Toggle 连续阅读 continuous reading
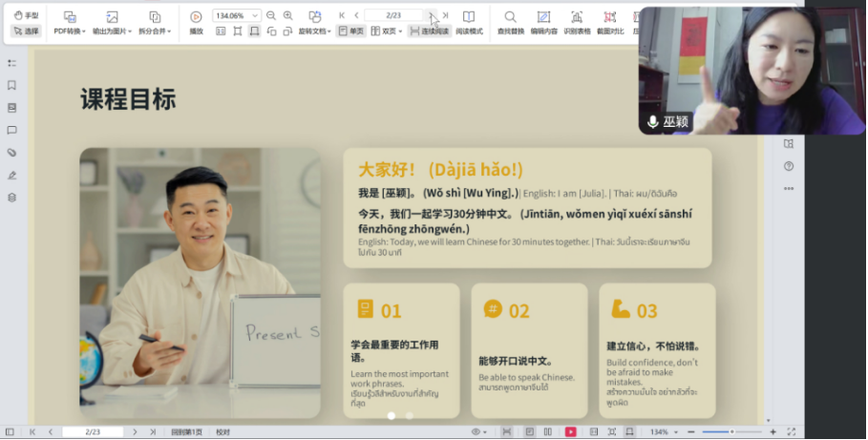The image size is (868, 440). tap(430, 31)
